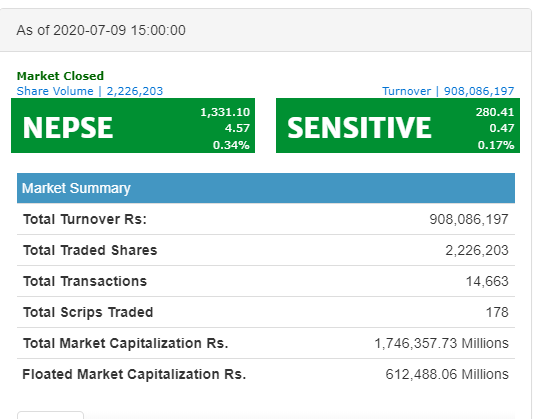Click the 1,746,357.73 Millions capitalization value

(441, 343)
